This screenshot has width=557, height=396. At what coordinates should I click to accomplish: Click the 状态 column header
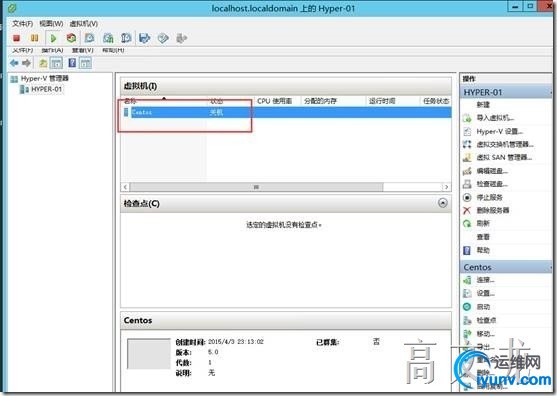(230, 101)
